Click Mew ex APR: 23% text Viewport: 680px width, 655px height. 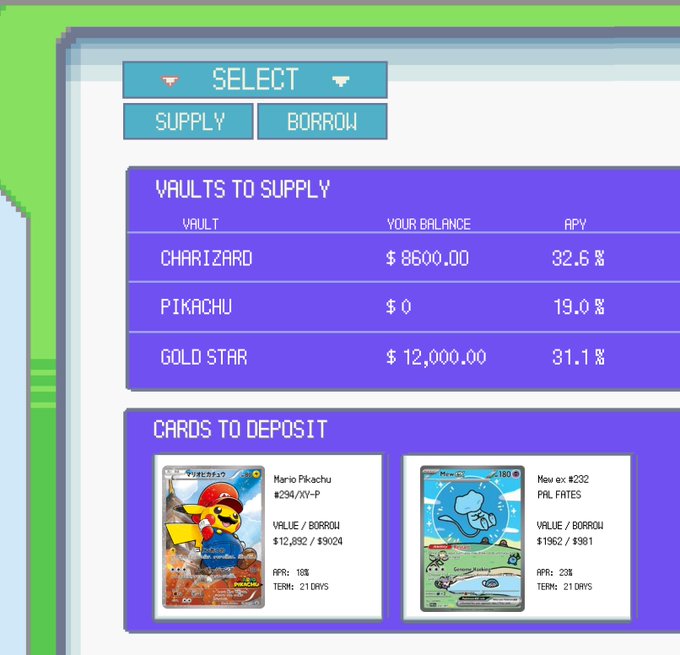coord(554,573)
